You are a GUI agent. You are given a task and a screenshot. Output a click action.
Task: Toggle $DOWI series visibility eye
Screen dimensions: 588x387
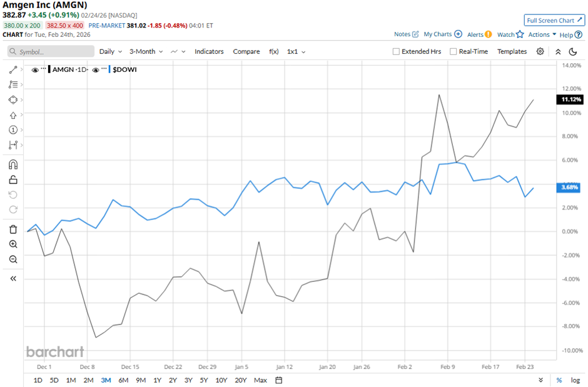tap(96, 69)
